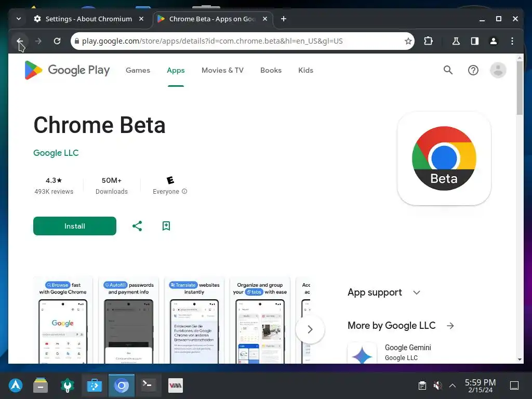View site information lock icon
The width and height of the screenshot is (532, 399).
(x=77, y=41)
